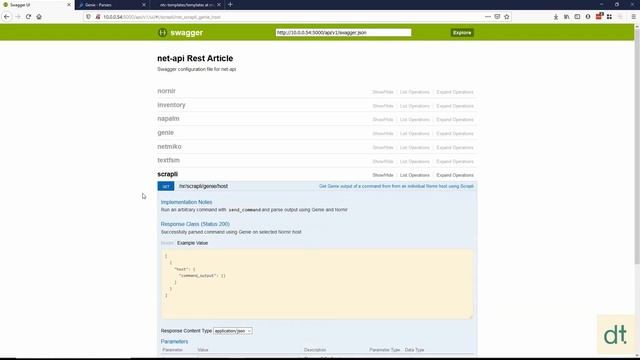
Task: Open the browser home page
Action: click(x=39, y=17)
